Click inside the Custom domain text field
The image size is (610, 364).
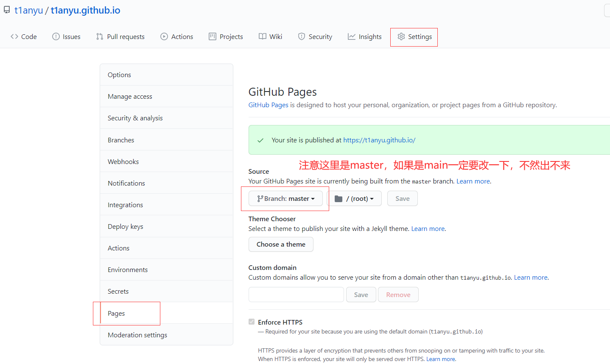pos(296,295)
